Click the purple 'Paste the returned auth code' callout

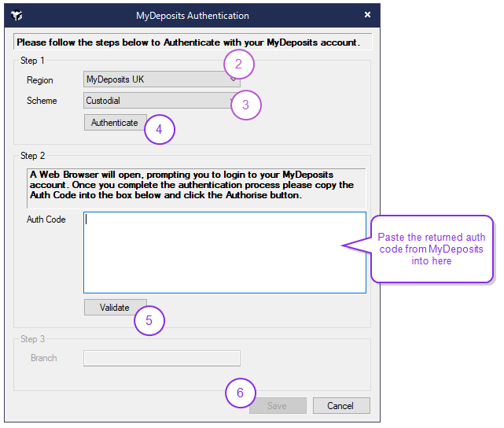pos(432,249)
